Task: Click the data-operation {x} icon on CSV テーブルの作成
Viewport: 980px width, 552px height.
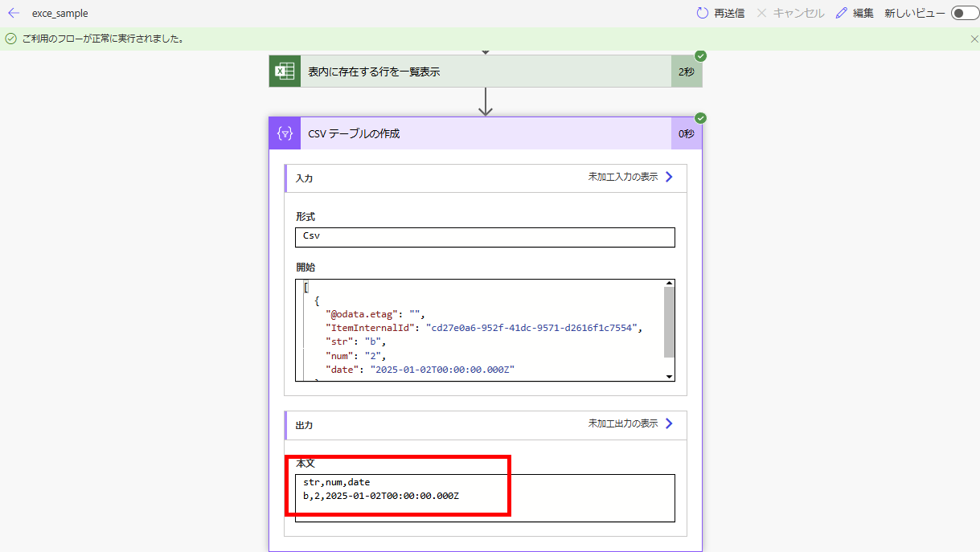Action: (x=285, y=132)
